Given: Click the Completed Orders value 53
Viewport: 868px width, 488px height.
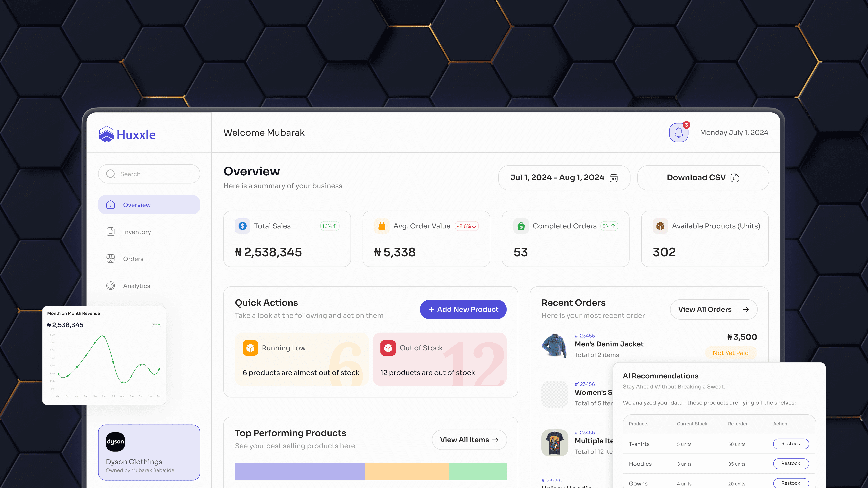Looking at the screenshot, I should (521, 252).
